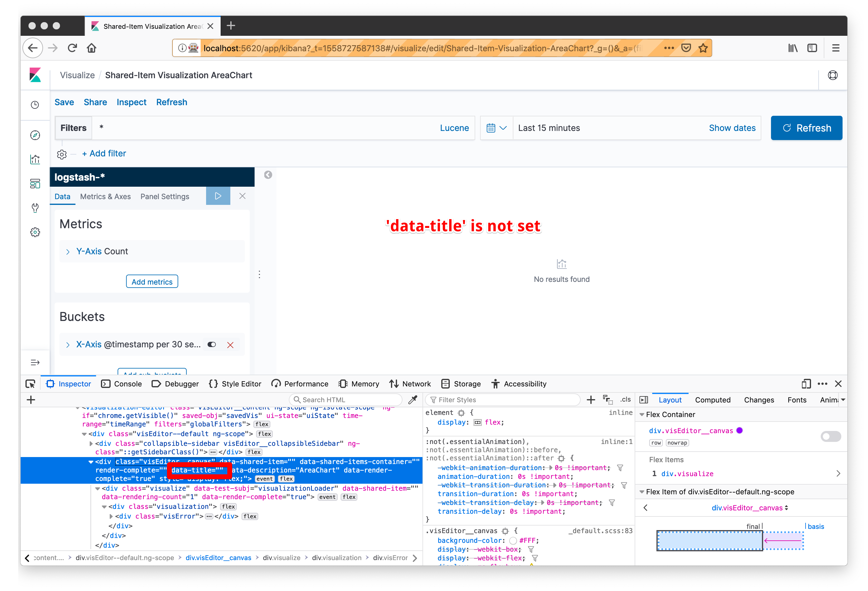
Task: Open Dev Tools via the wrench icon
Action: click(35, 208)
